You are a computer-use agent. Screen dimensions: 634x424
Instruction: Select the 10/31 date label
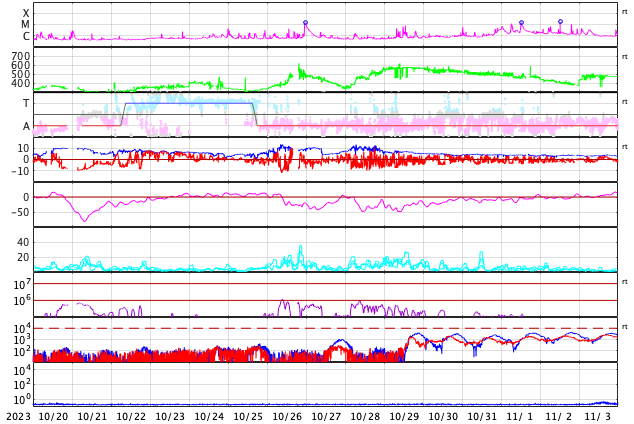(482, 416)
